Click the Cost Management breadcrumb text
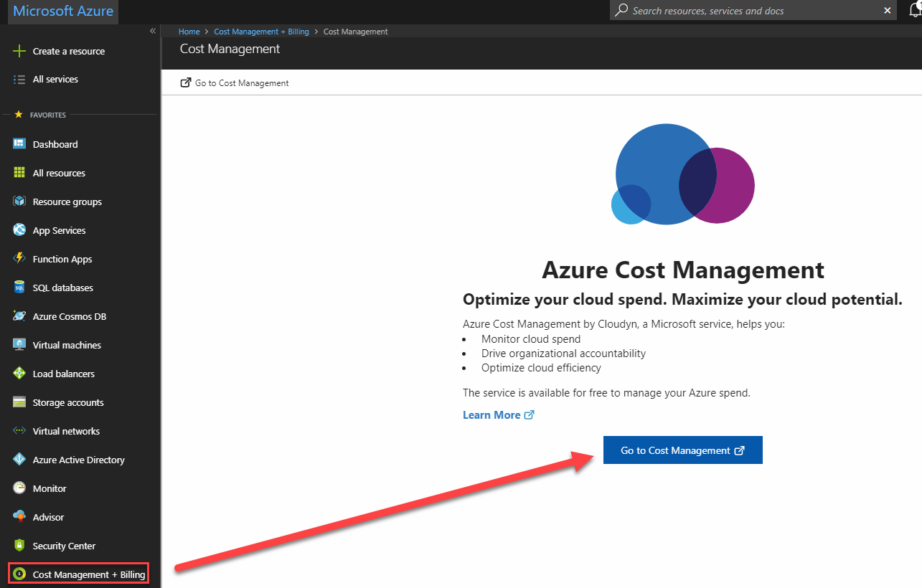Viewport: 922px width, 588px height. tap(356, 32)
